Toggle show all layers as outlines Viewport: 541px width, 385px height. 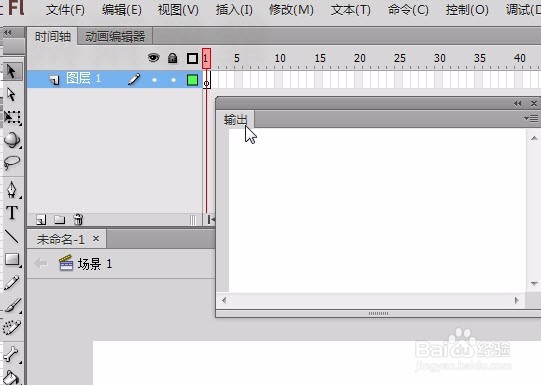point(192,58)
